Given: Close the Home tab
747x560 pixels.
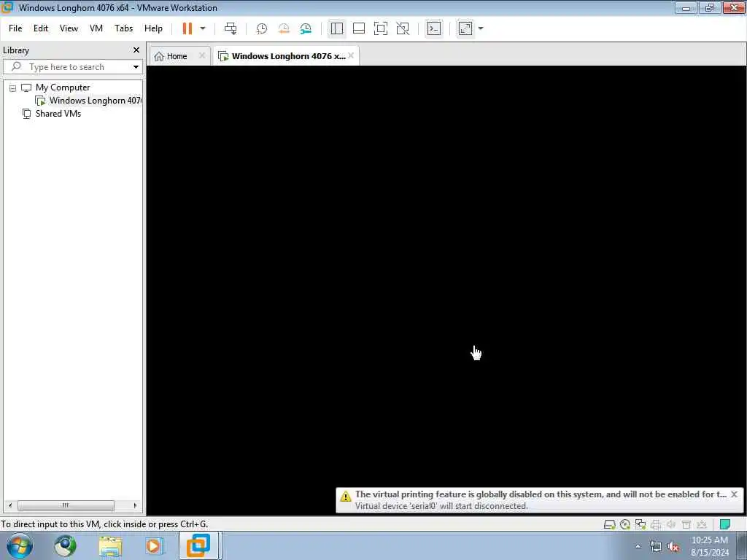Looking at the screenshot, I should 202,55.
